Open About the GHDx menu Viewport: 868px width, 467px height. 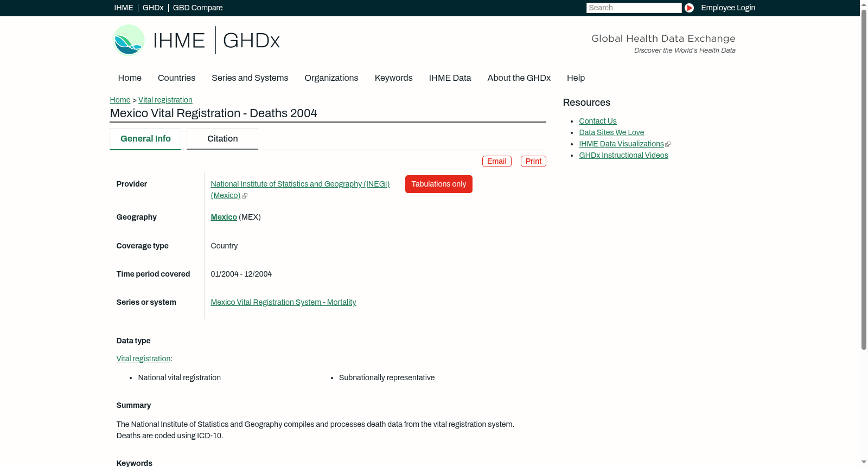click(519, 78)
